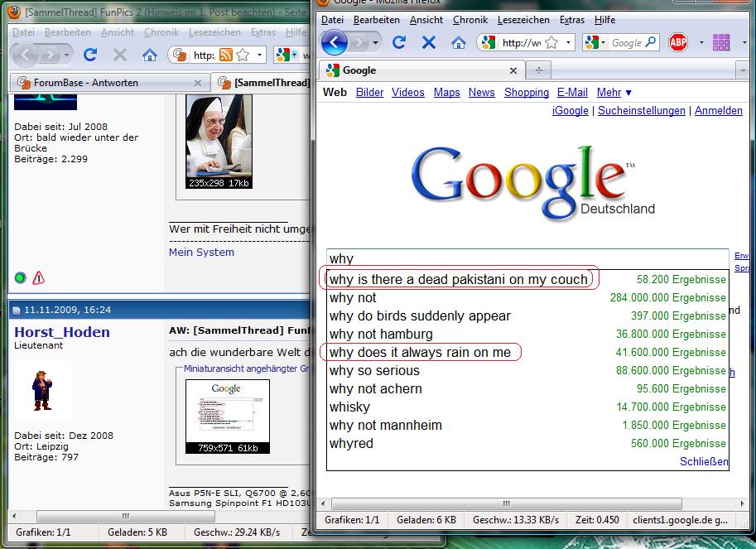Click the green online status icon
756x549 pixels.
click(x=20, y=277)
